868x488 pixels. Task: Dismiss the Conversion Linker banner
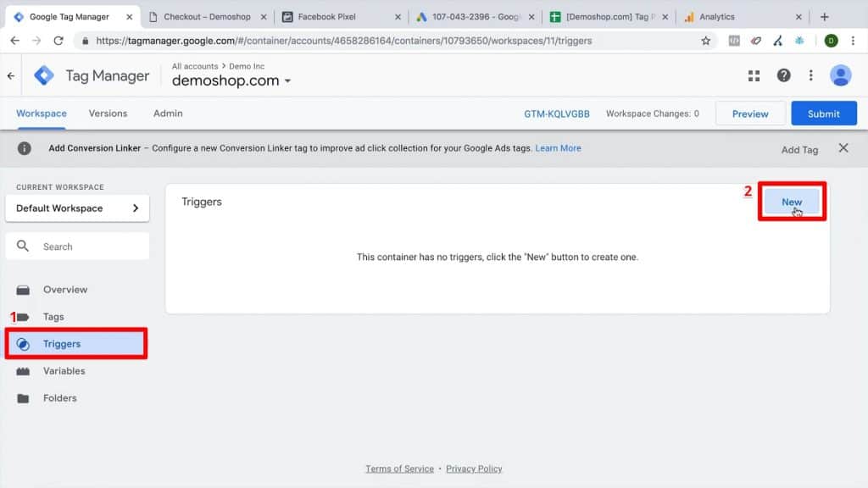pyautogui.click(x=843, y=147)
